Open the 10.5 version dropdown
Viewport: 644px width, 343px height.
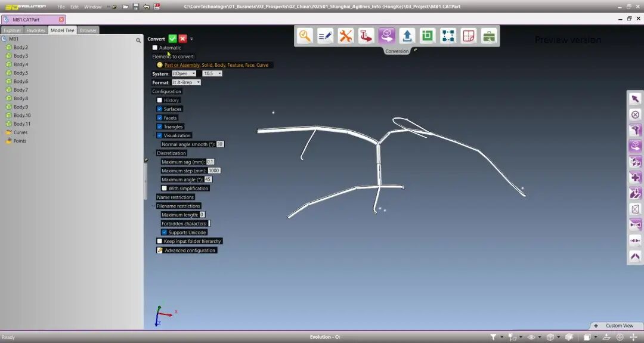point(212,73)
